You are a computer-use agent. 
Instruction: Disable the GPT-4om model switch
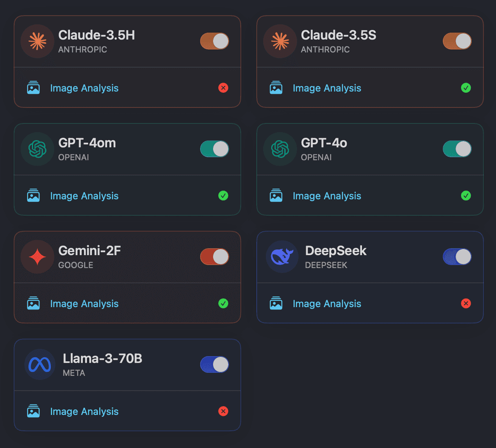214,149
